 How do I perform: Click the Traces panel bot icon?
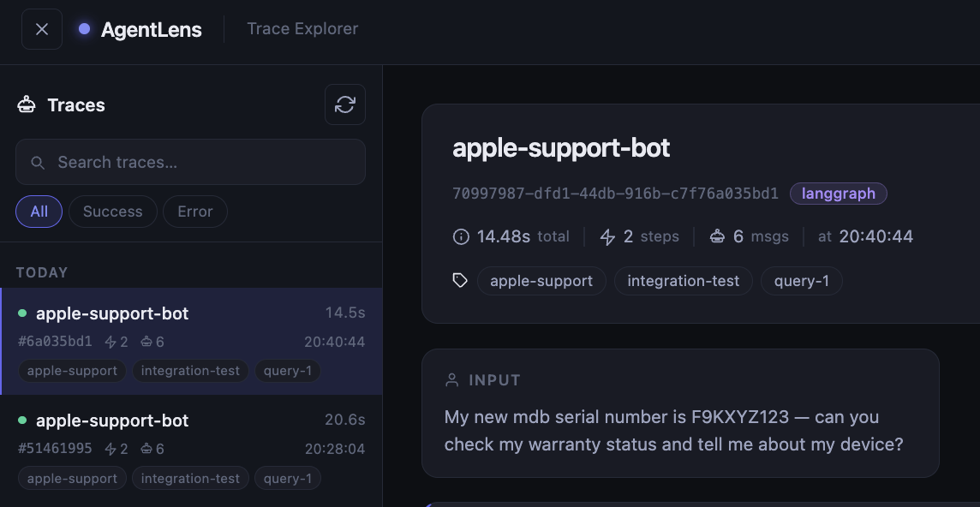(27, 104)
